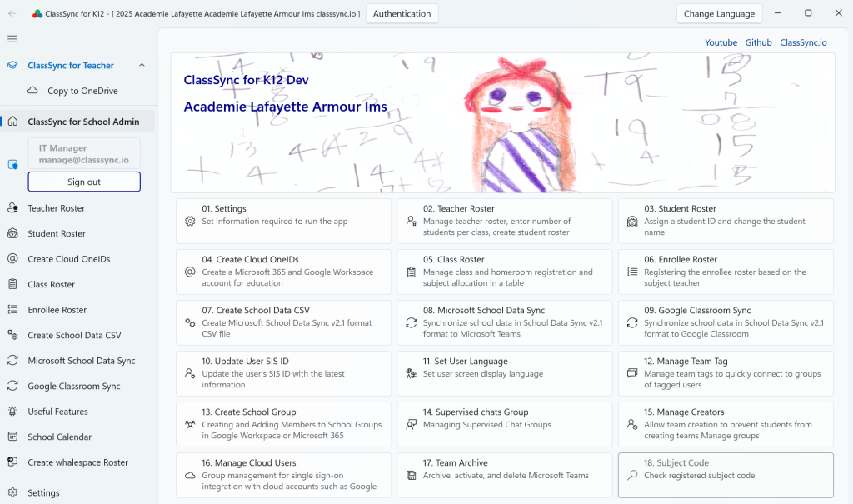Click the back arrow in title bar
This screenshot has height=504, width=853.
[12, 13]
